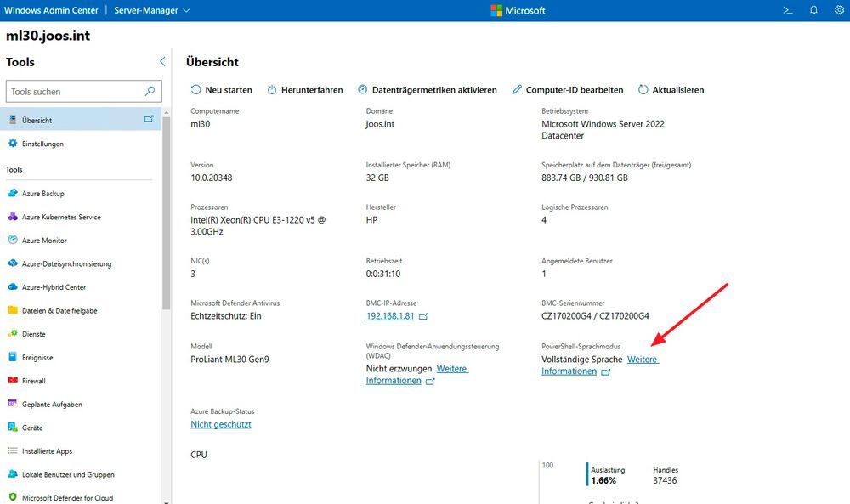Open Nicht geschützt under Azure Backup-Status

pos(221,423)
